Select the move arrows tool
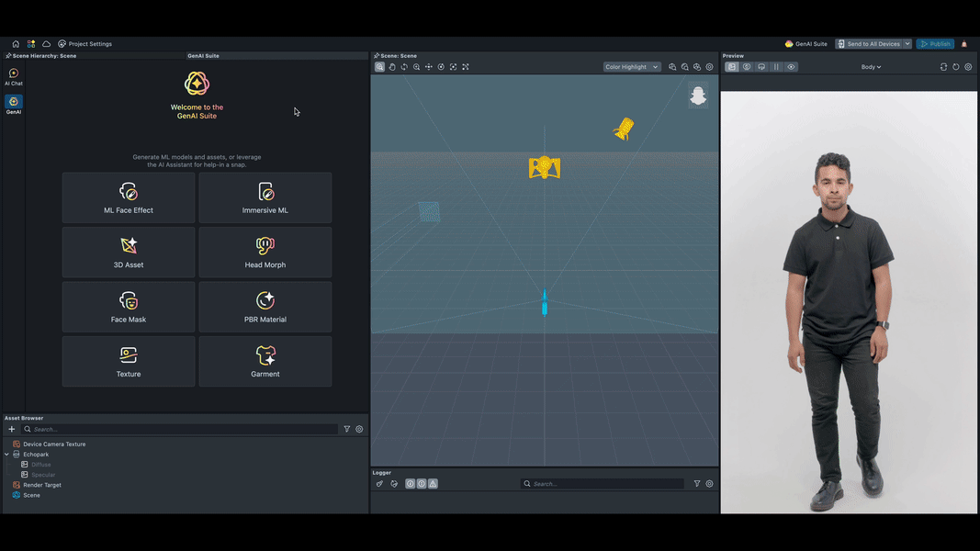Image resolution: width=980 pixels, height=551 pixels. [x=429, y=67]
